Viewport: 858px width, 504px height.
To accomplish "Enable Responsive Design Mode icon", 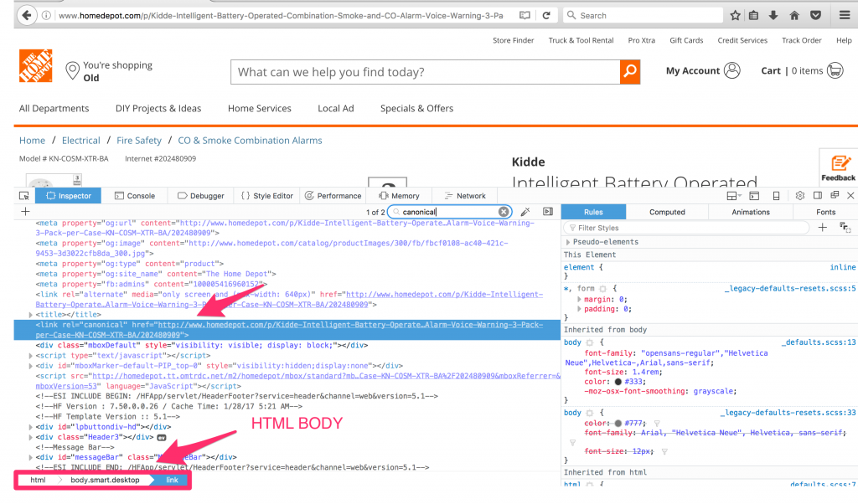I will tap(776, 196).
